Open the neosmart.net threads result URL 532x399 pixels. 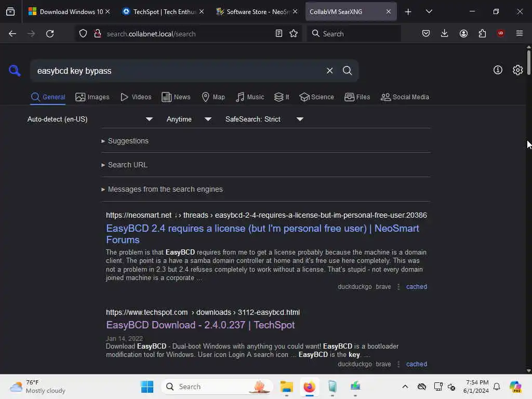tap(267, 215)
